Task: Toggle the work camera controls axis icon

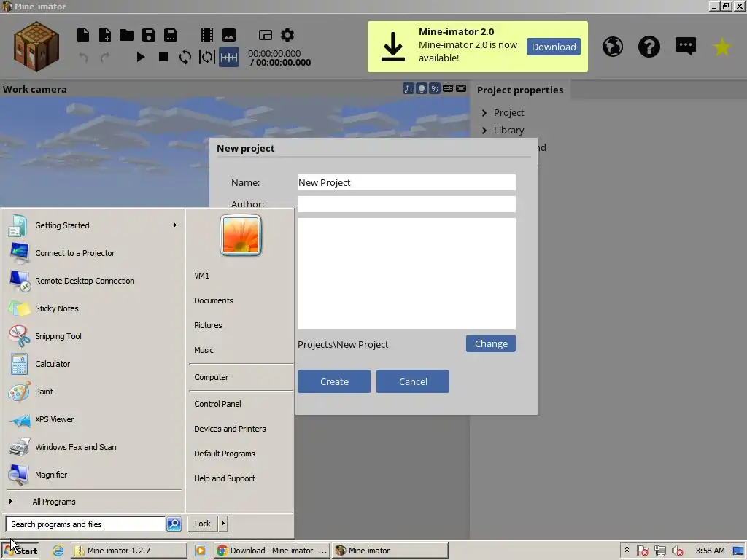Action: (409, 88)
